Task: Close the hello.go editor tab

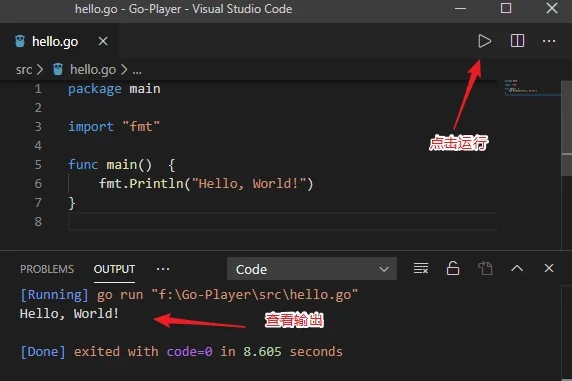Action: (x=103, y=41)
